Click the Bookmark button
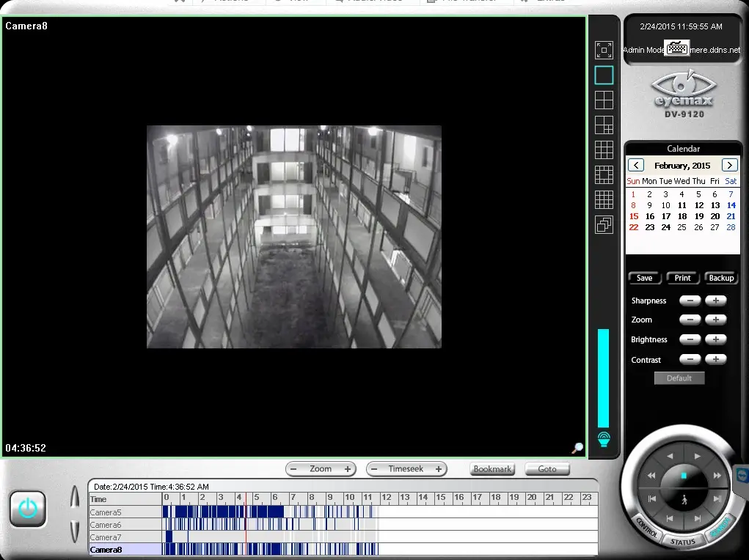 tap(492, 469)
